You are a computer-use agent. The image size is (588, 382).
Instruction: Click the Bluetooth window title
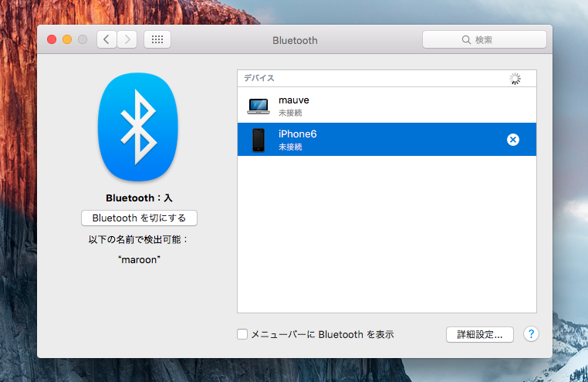295,40
